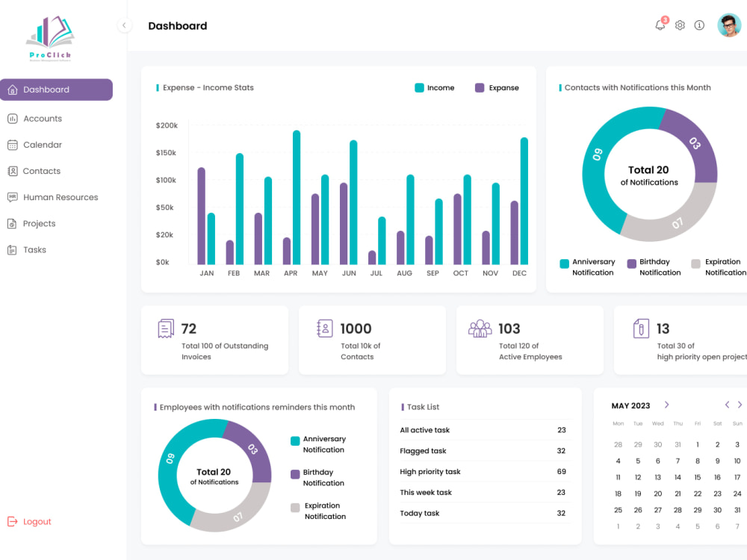Click Anniversary Notification swatch in Employees legend
747x560 pixels.
(x=295, y=441)
